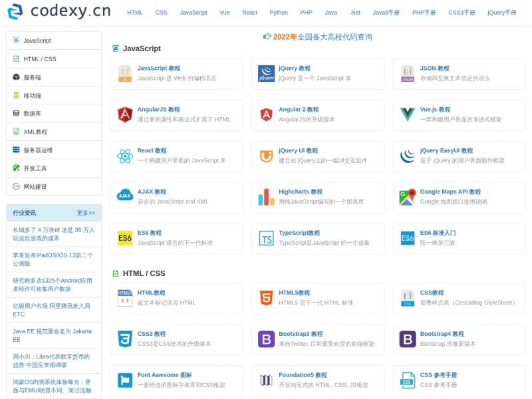Select 开发工具 in the sidebar
This screenshot has height=399, width=532.
coord(54,168)
